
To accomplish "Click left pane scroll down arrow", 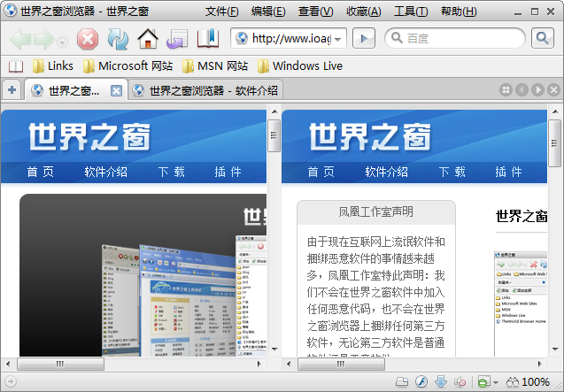I will coord(274,349).
